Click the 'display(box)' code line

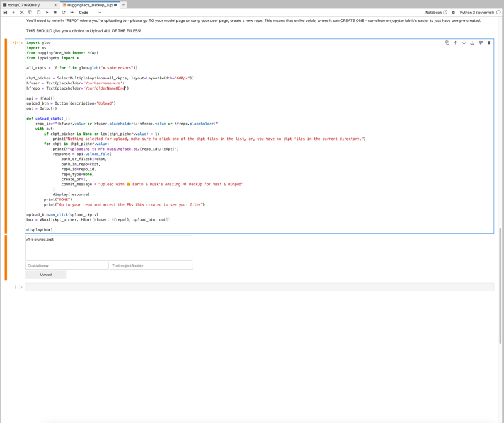tap(40, 230)
